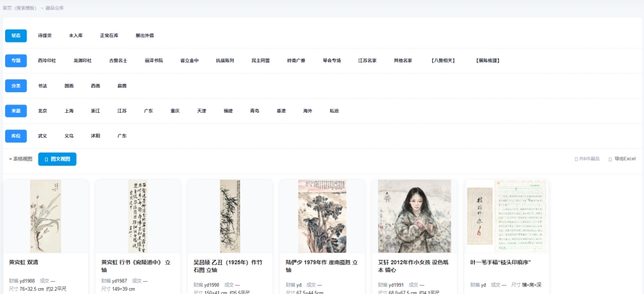Filter storage location by 沭阳
Screen dimensions: 644x294
(x=96, y=136)
